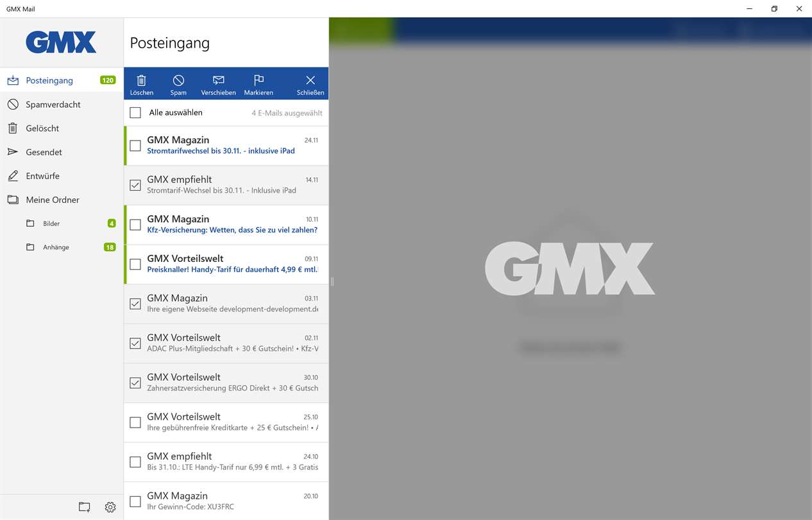Click the 18 badge on Anhänge
Screen dimensions: 812x520
coord(110,247)
